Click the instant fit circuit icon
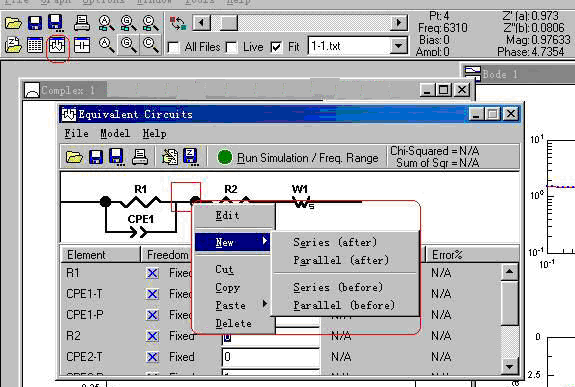575x387 pixels. point(81,45)
